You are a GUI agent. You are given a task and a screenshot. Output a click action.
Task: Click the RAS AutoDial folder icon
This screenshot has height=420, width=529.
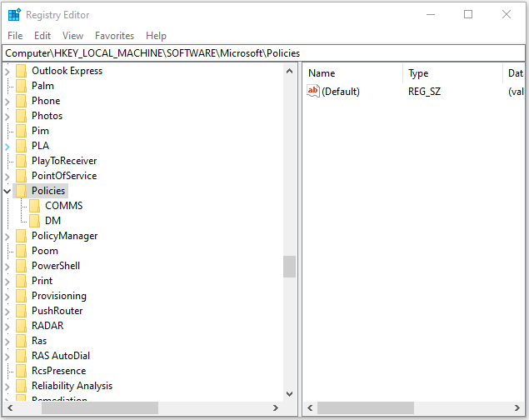pyautogui.click(x=22, y=356)
